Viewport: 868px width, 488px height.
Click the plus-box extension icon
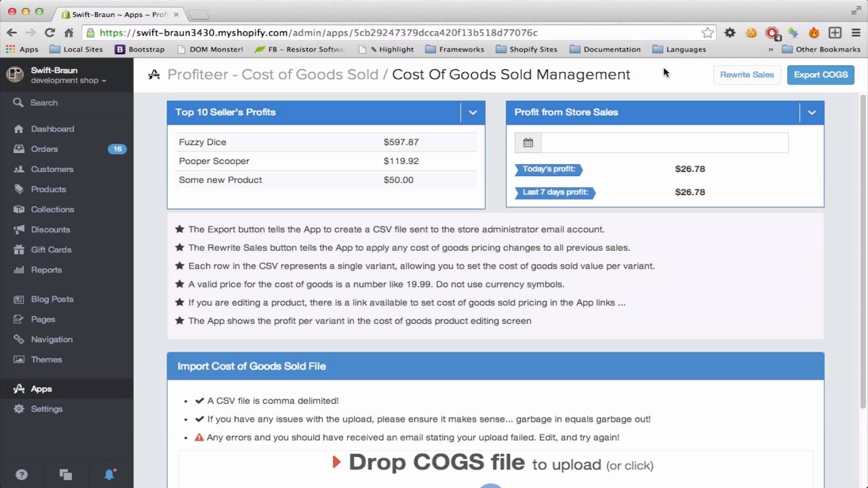coord(835,33)
